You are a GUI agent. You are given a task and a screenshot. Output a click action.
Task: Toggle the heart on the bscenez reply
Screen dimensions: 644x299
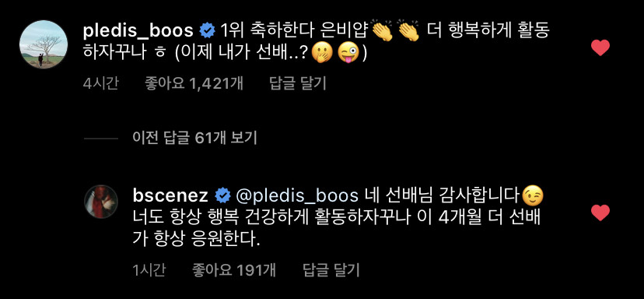pos(600,213)
